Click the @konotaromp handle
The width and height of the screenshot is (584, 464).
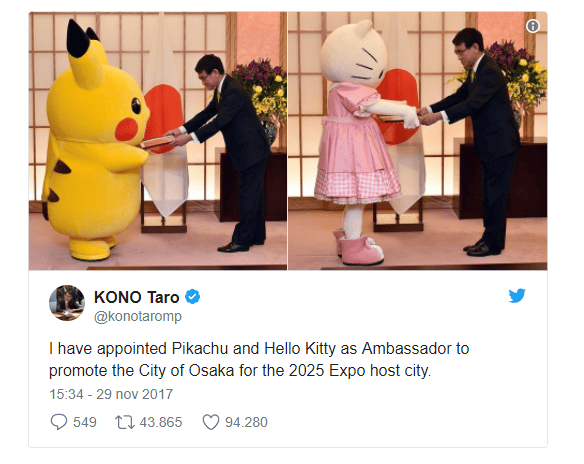click(138, 316)
